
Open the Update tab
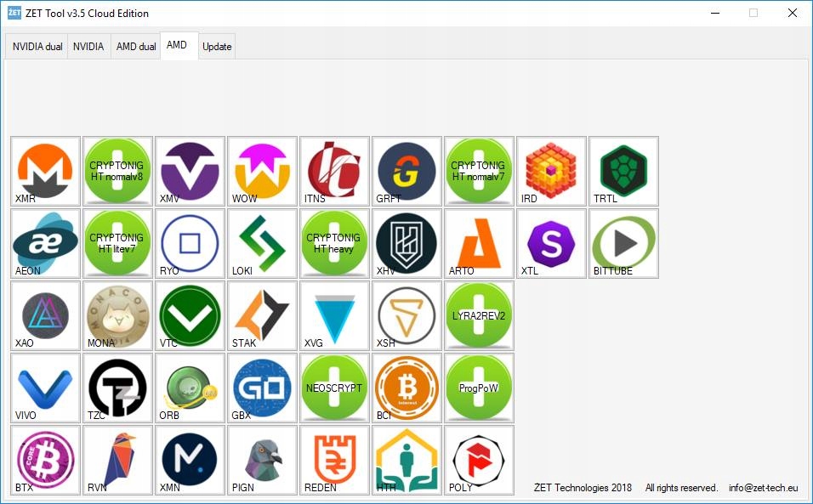(x=217, y=47)
